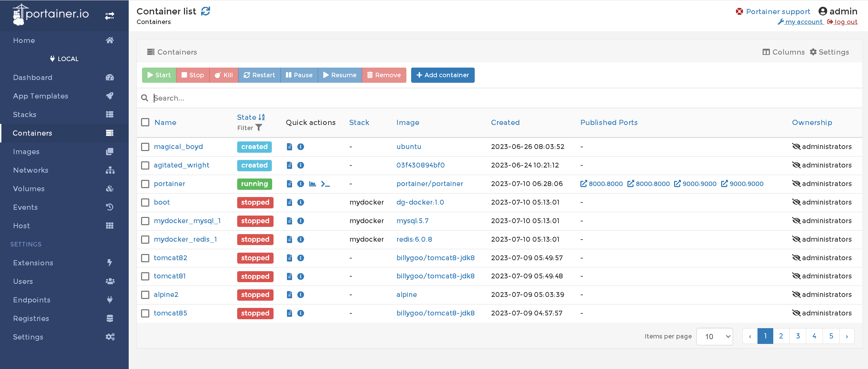The image size is (868, 369).
Task: Open logs icon for mydocker_redis_1
Action: coord(290,239)
